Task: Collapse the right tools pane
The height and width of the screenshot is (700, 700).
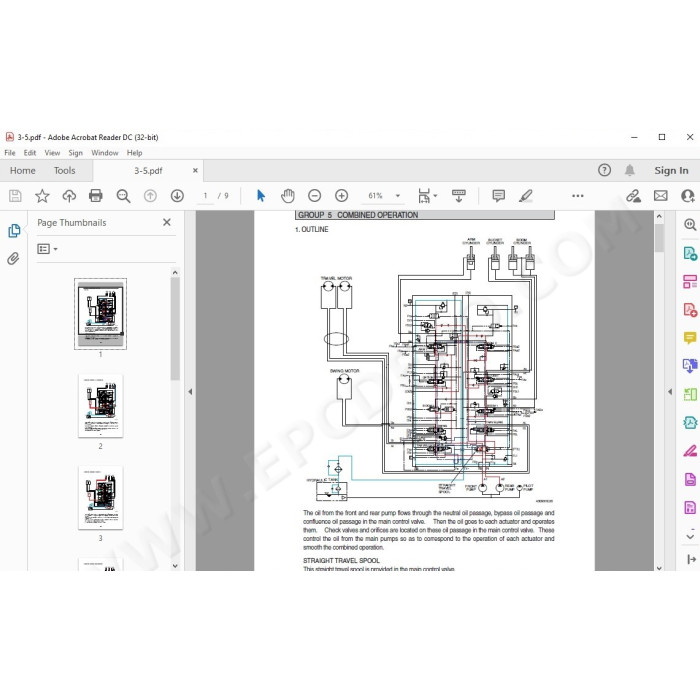Action: 670,392
